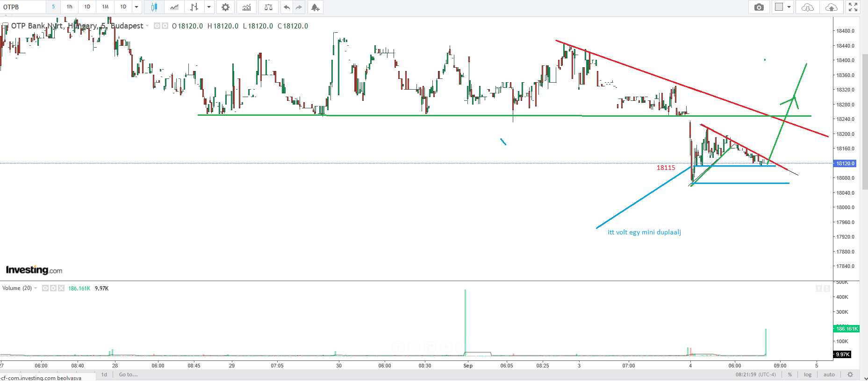Select the candlestick chart type icon
Screen dimensions: 868x381
coord(154,7)
